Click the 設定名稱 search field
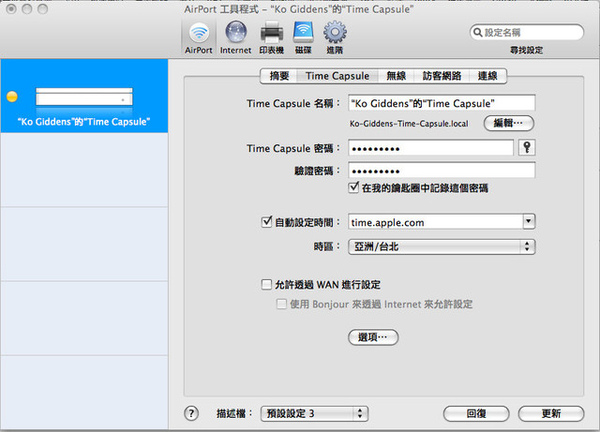 pyautogui.click(x=527, y=32)
